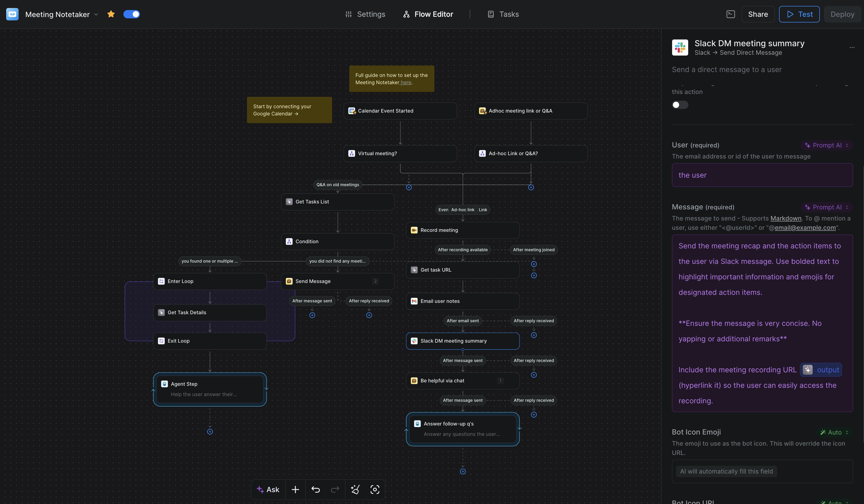Click the redo arrow in bottom toolbar

point(335,490)
